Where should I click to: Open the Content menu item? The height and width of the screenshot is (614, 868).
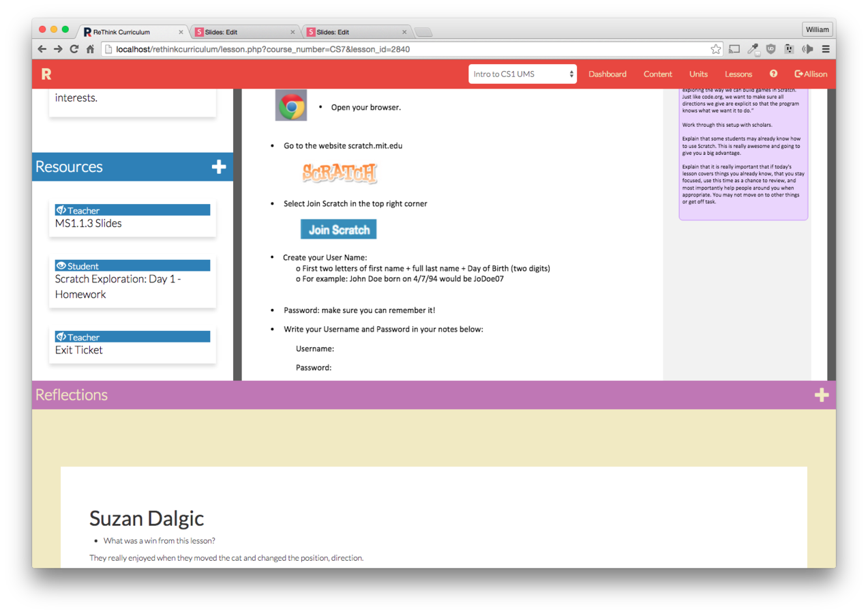point(658,74)
